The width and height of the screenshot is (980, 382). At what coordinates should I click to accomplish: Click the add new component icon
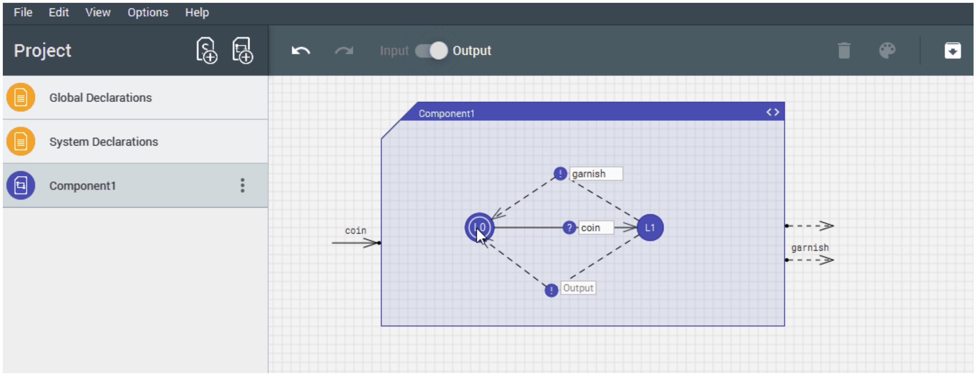click(x=242, y=51)
